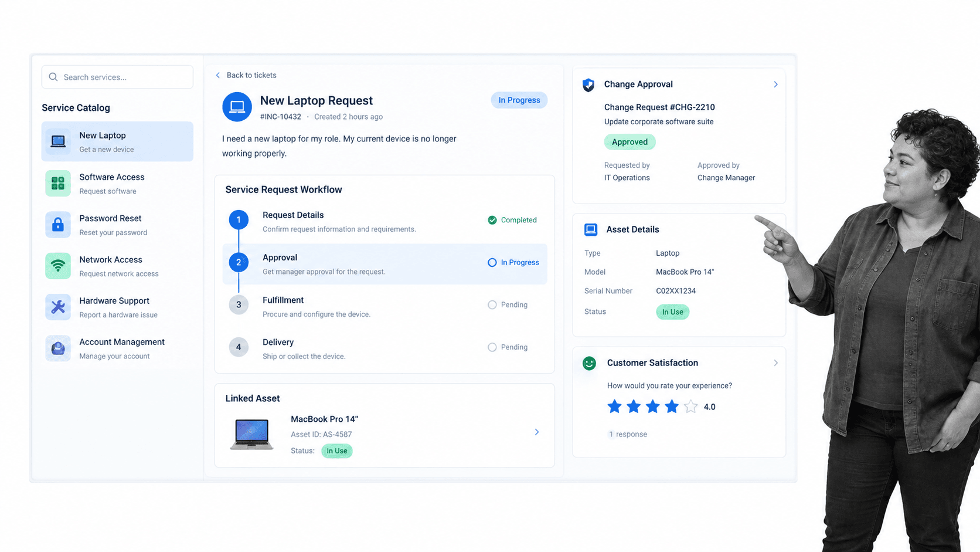Go back via Back to tickets link
The image size is (980, 552).
click(x=246, y=75)
